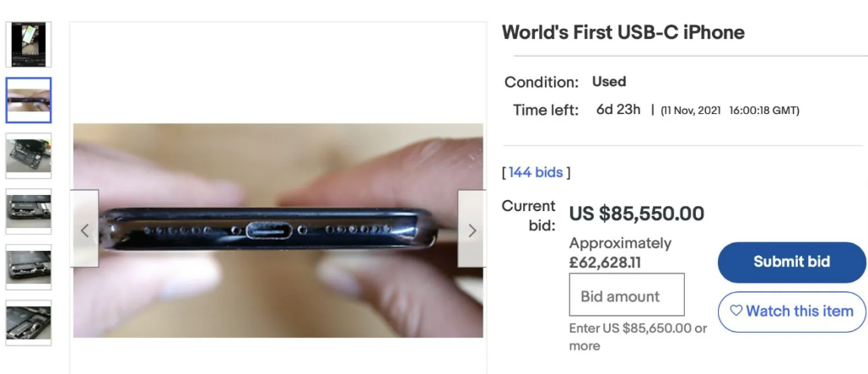Choose the fifth gallery thumbnail
Image resolution: width=868 pixels, height=374 pixels.
coord(29,267)
